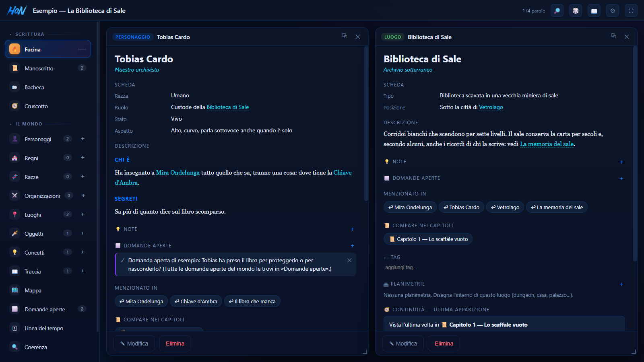Screen dimensions: 644x362
Task: Follow the Vetrolago link in Posizione
Action: tap(491, 107)
